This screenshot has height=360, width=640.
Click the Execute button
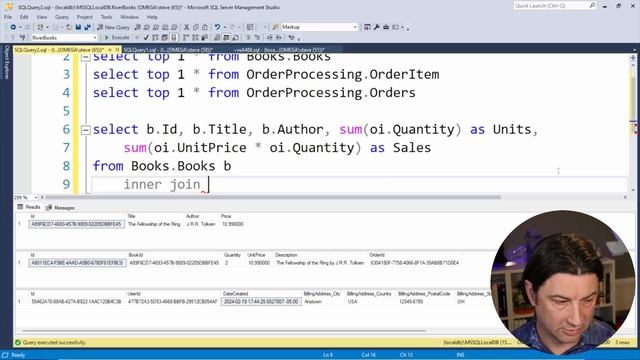pyautogui.click(x=117, y=38)
